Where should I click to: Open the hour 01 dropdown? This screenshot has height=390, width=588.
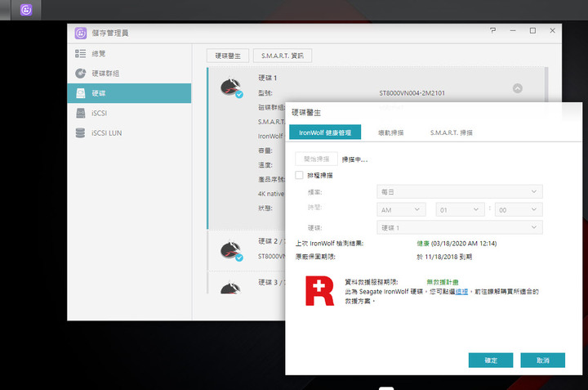click(460, 209)
